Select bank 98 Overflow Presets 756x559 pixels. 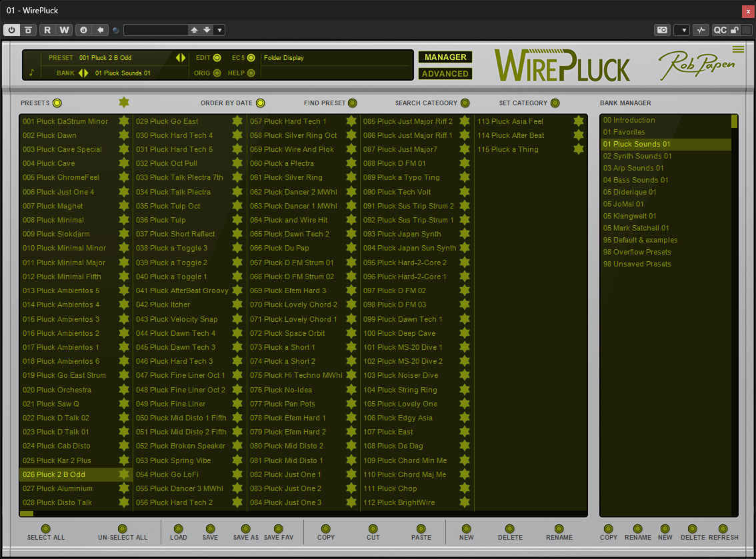(x=665, y=252)
